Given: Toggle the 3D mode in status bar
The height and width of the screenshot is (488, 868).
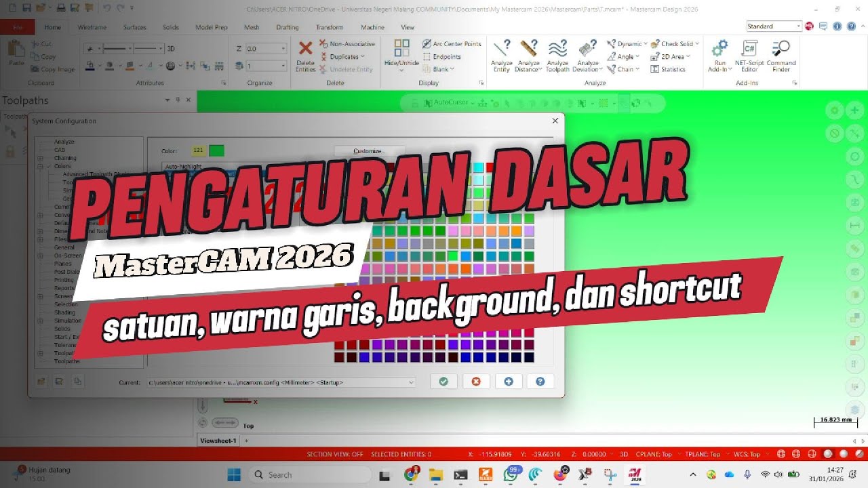Looking at the screenshot, I should (623, 454).
